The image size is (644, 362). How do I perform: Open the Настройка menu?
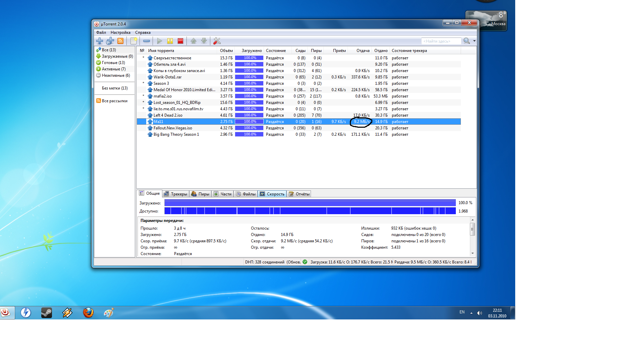(120, 33)
